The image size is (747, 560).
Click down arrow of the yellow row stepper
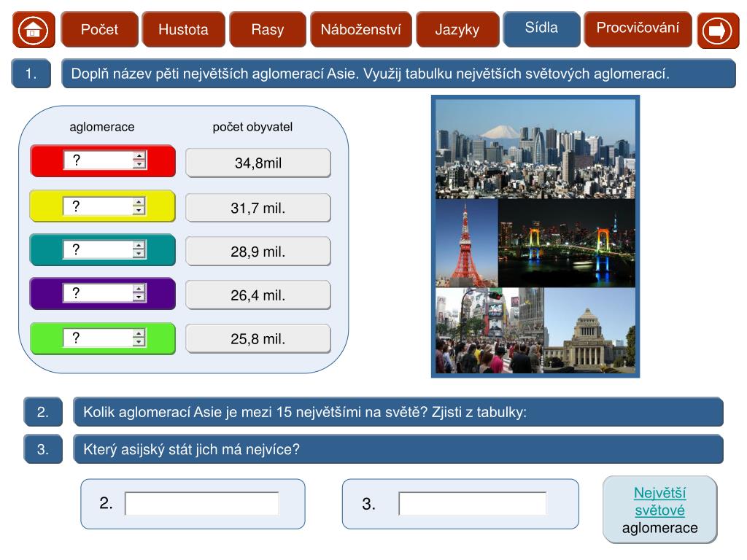(x=139, y=211)
